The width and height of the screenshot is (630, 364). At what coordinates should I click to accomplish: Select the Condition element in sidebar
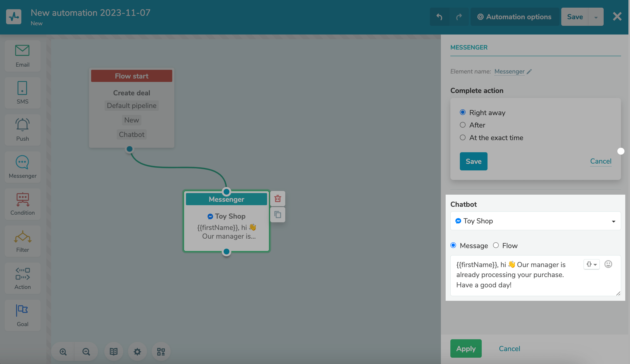[x=23, y=204]
